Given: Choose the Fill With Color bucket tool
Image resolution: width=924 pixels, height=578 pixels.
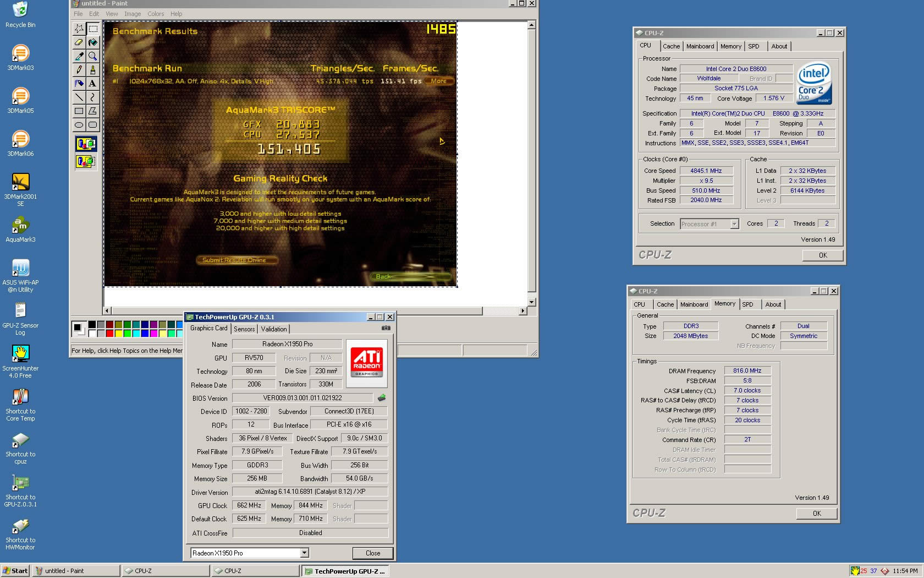Looking at the screenshot, I should [x=93, y=42].
